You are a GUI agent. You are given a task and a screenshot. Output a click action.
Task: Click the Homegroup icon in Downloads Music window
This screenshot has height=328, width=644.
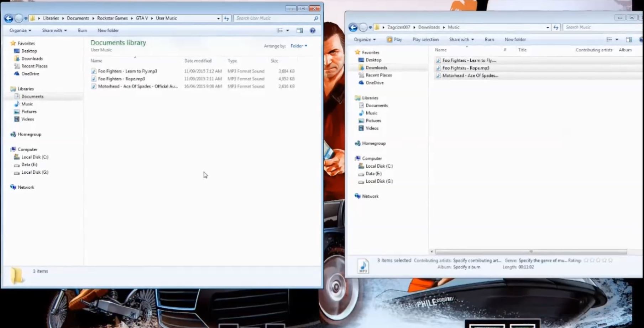pyautogui.click(x=357, y=143)
